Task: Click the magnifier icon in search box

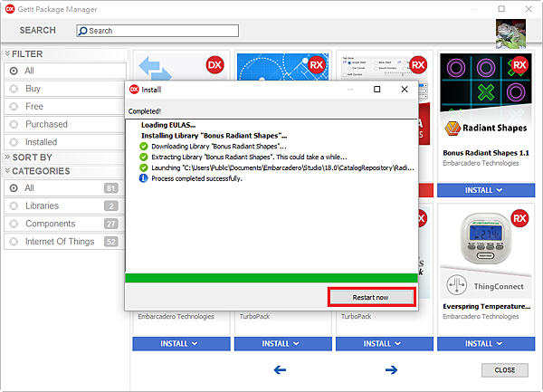Action: tap(82, 31)
